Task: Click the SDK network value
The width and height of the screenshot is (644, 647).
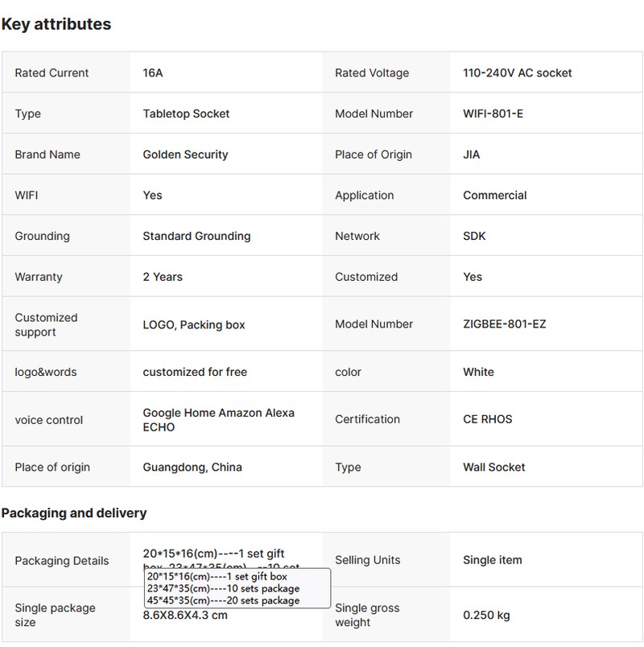Action: (474, 236)
